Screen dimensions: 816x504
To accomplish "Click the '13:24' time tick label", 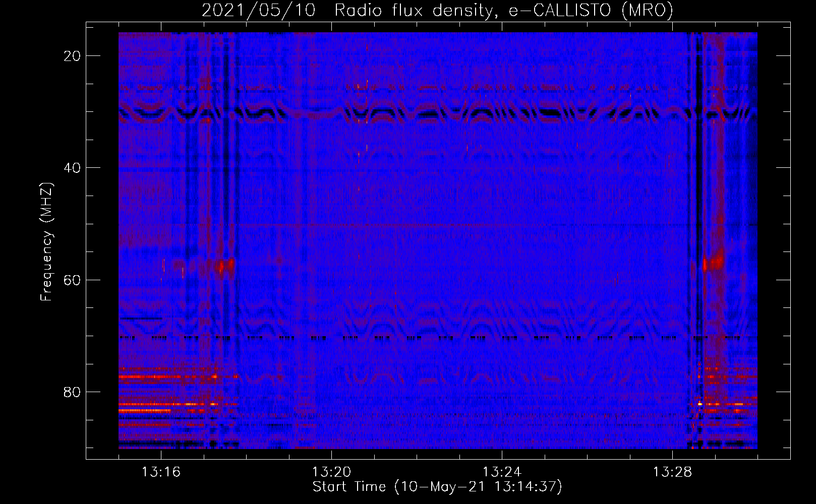I will [x=502, y=472].
